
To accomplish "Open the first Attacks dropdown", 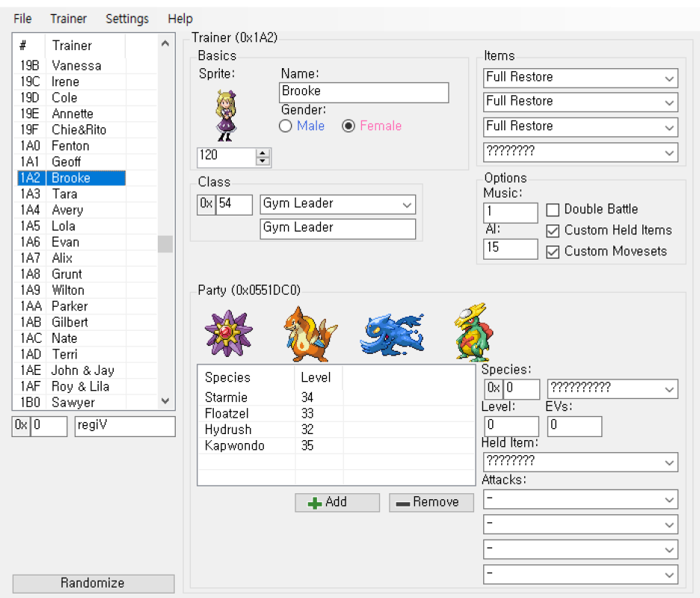I will point(669,499).
